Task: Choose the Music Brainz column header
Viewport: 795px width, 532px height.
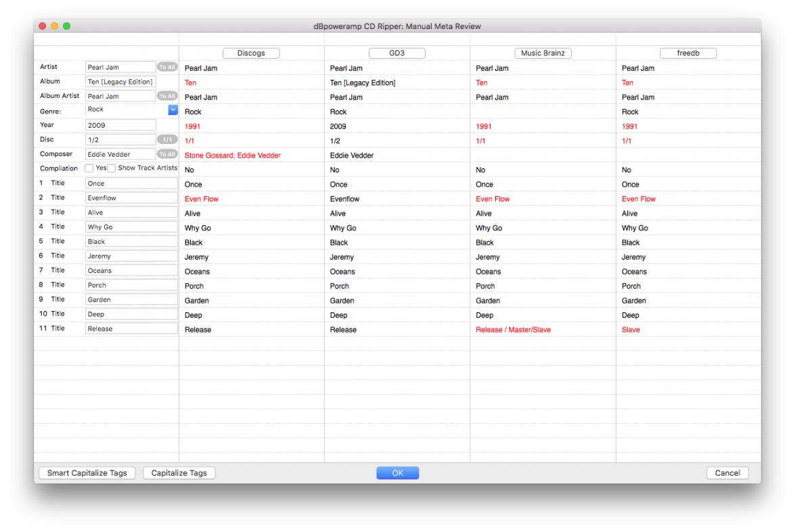Action: click(x=543, y=53)
